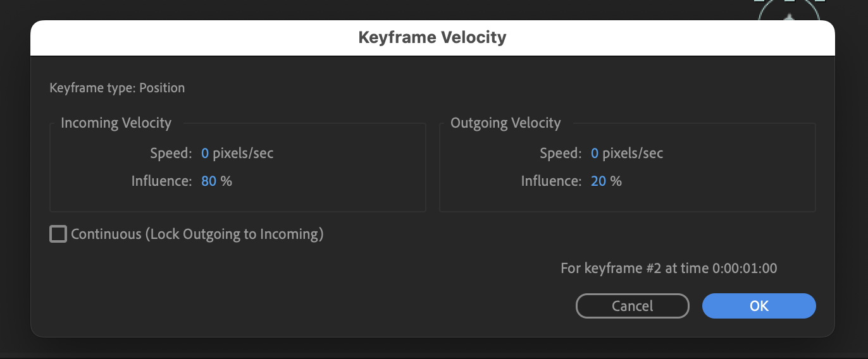Click the Speed label under Incoming Velocity
The width and height of the screenshot is (868, 359).
tap(171, 153)
